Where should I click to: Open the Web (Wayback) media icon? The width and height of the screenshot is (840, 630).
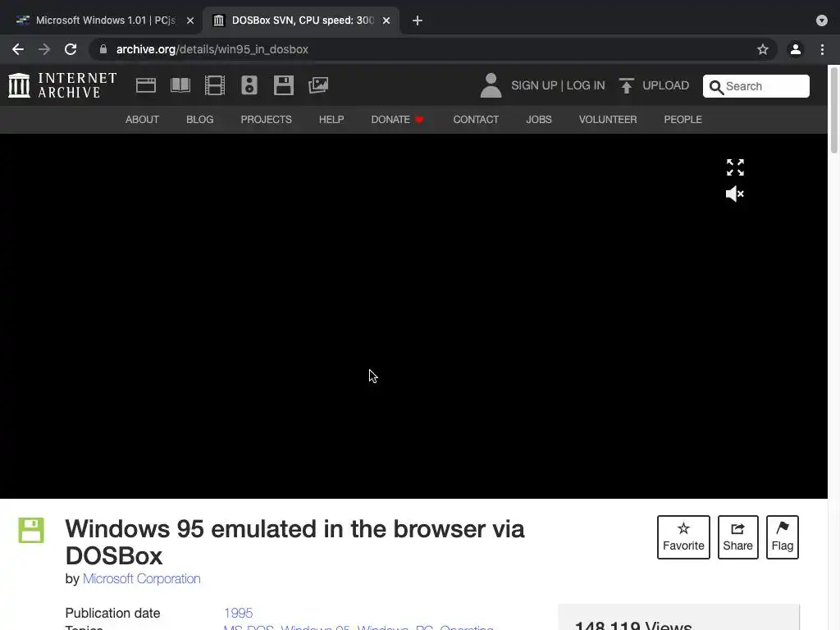point(146,85)
